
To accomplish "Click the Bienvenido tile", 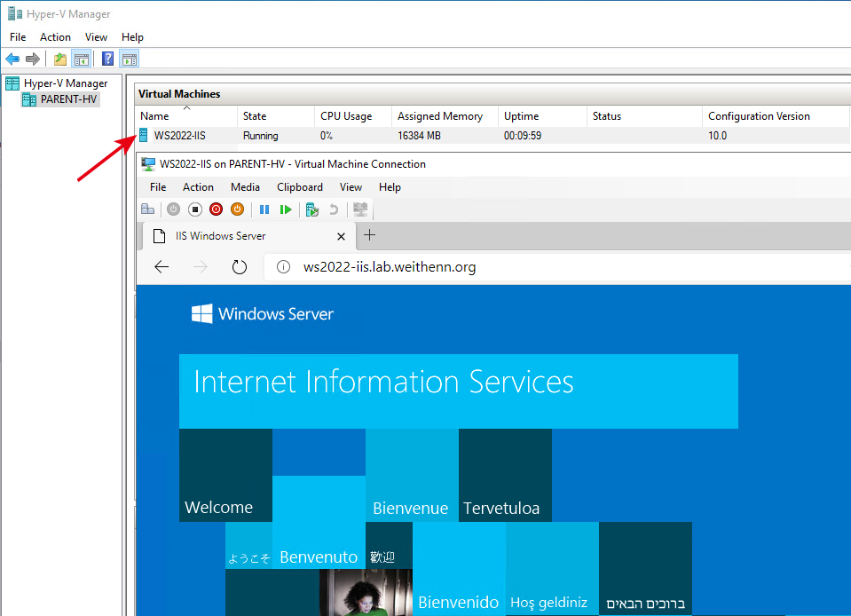I will pos(459,569).
